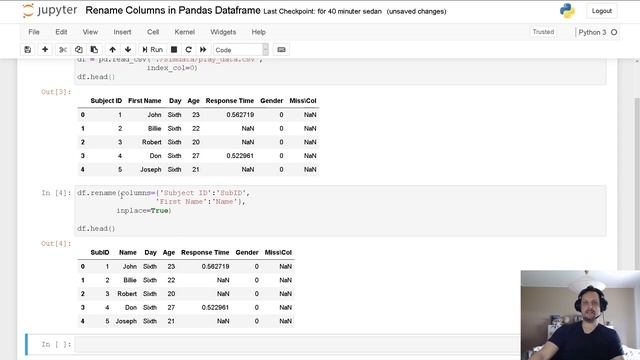Move the selected cell down arrow

point(128,50)
